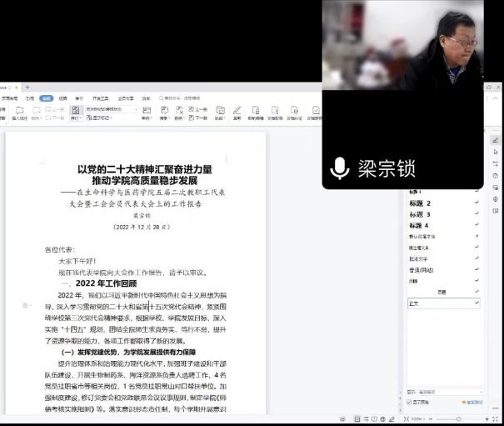Click the zoom out minus button
This screenshot has height=426, width=504.
(x=431, y=419)
